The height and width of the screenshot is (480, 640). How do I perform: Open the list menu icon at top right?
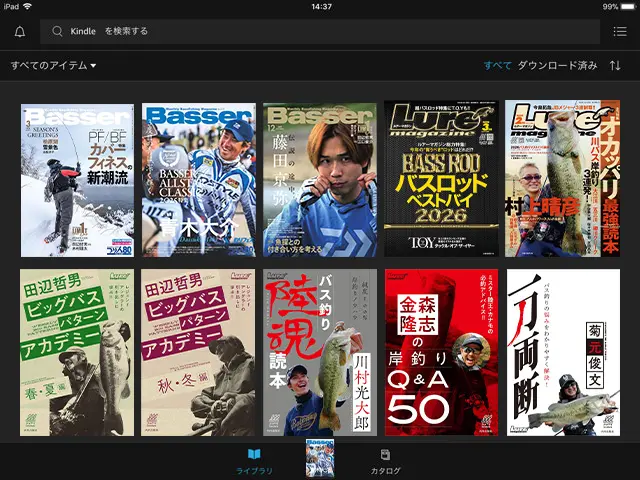620,31
